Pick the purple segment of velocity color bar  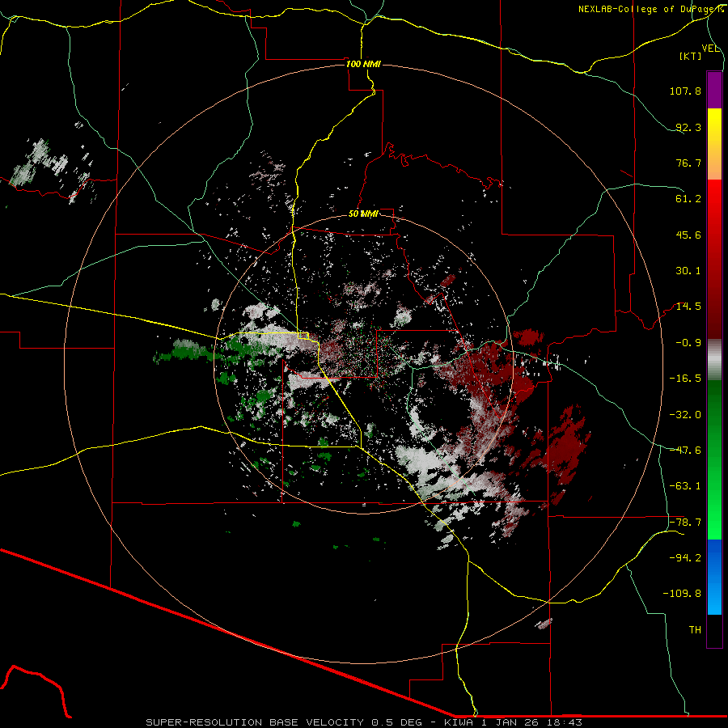[714, 90]
